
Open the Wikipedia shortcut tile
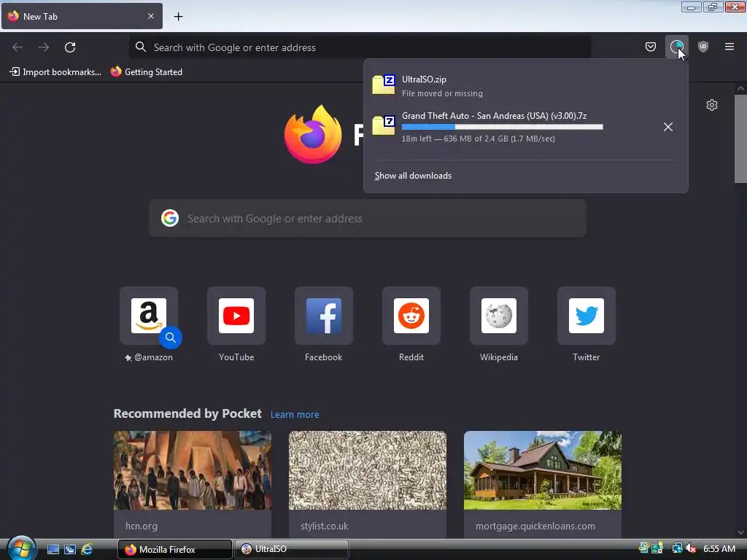(x=499, y=316)
